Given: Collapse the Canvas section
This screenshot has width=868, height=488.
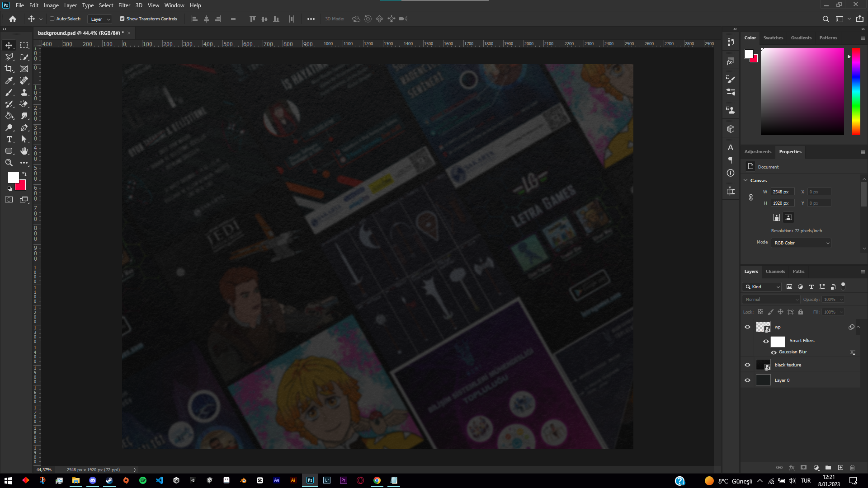Looking at the screenshot, I should click(745, 180).
